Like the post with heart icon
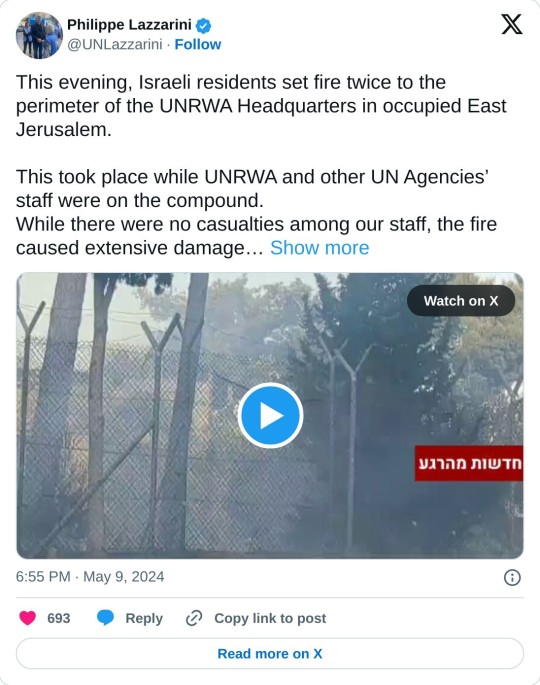 [x=28, y=618]
